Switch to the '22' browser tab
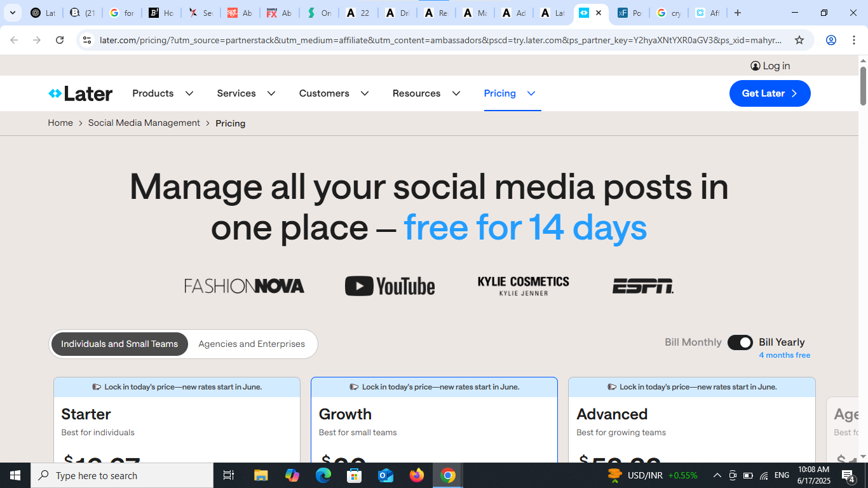Viewport: 868px width, 488px height. pos(358,13)
